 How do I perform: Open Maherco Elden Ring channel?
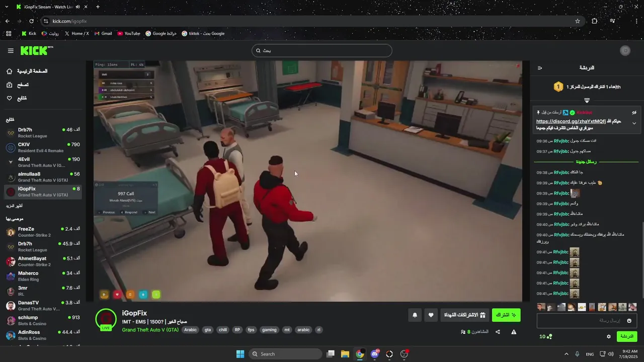point(43,276)
